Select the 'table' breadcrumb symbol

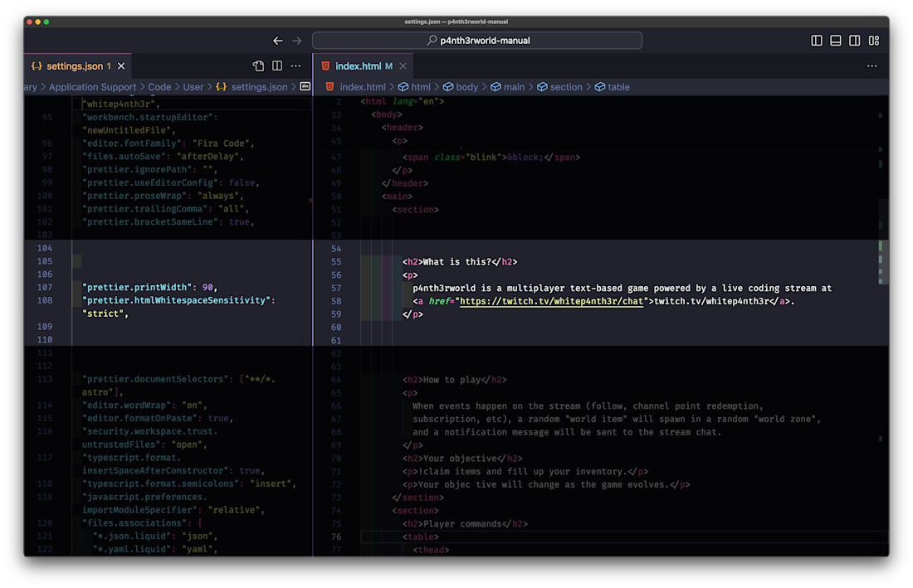[x=618, y=87]
